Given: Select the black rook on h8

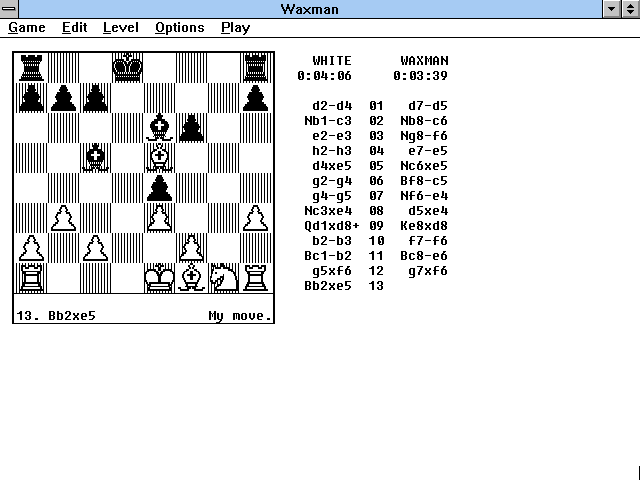Looking at the screenshot, I should [x=256, y=68].
